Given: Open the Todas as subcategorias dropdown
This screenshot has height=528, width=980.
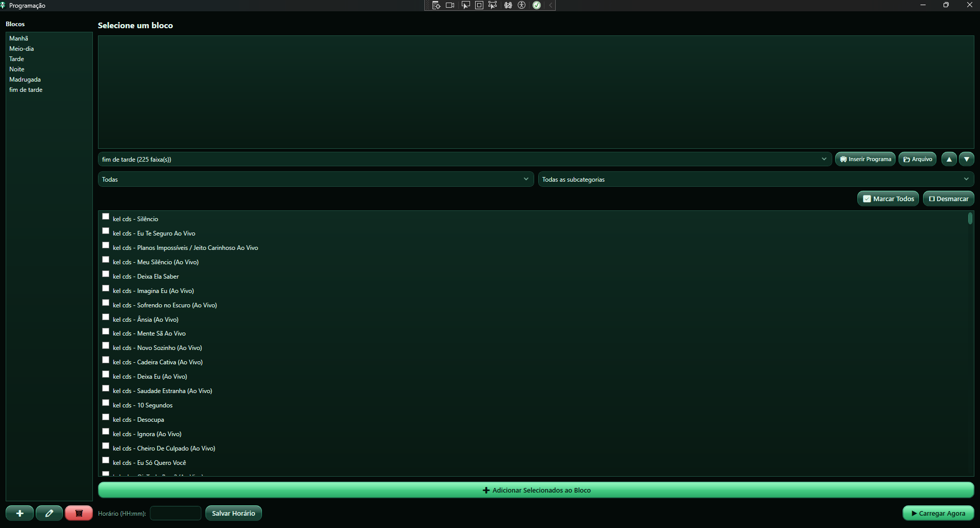Looking at the screenshot, I should point(756,179).
